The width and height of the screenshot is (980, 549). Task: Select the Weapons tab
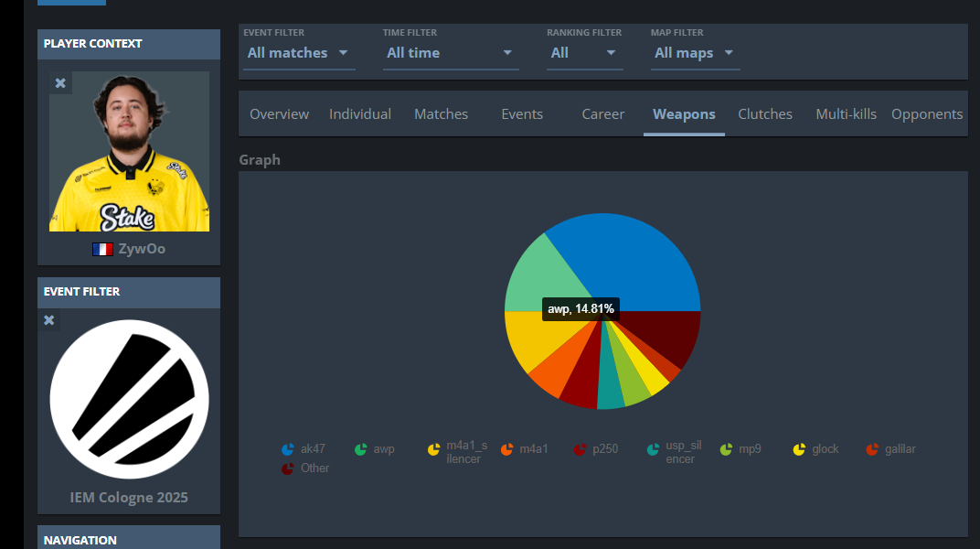click(x=684, y=113)
